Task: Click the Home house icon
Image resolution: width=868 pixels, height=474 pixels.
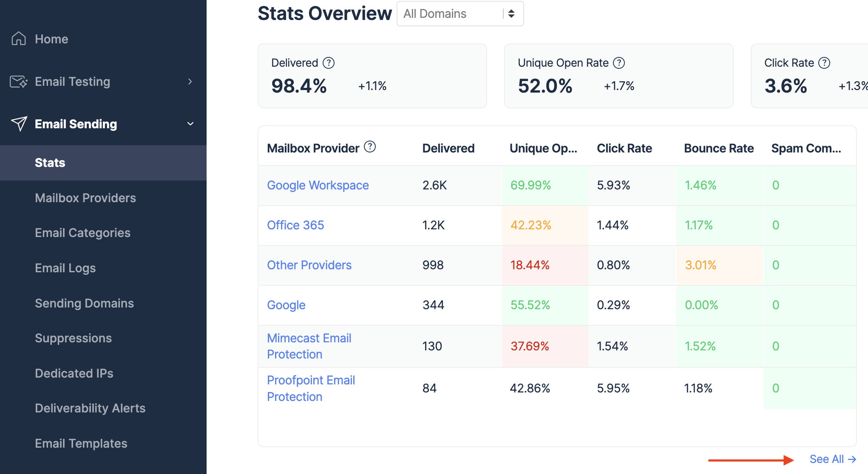Action: (x=19, y=39)
